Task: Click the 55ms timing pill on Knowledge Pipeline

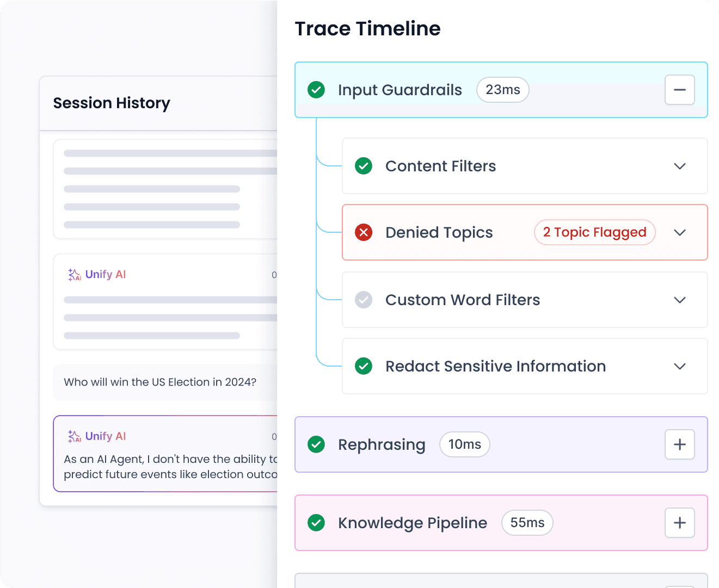Action: (x=527, y=523)
